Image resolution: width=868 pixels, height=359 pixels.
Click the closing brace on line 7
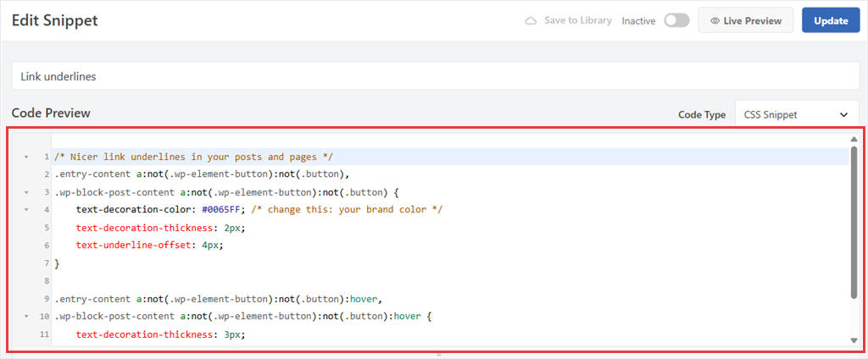click(x=57, y=263)
